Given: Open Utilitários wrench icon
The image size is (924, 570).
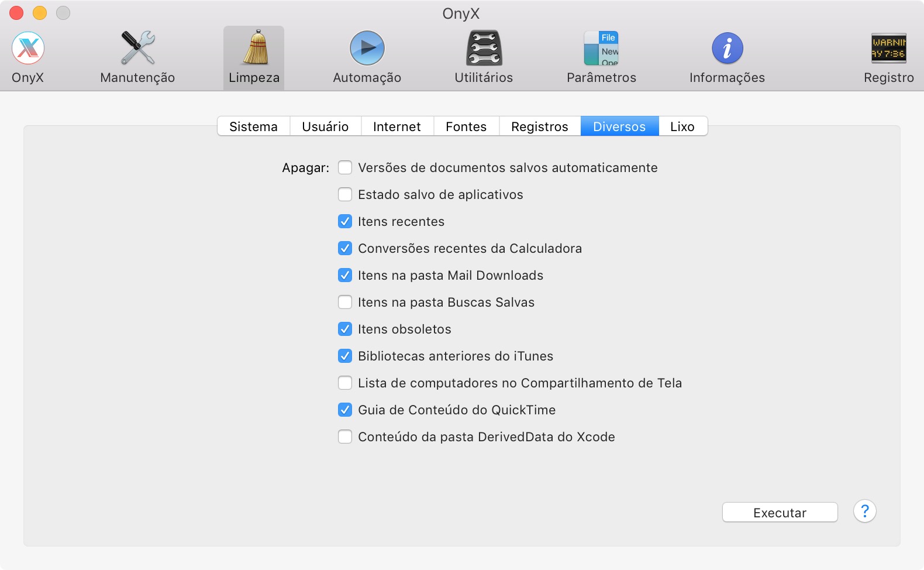Looking at the screenshot, I should [x=484, y=48].
